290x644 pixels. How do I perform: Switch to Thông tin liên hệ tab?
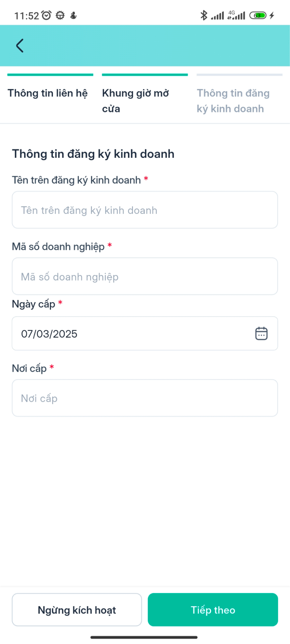[48, 93]
